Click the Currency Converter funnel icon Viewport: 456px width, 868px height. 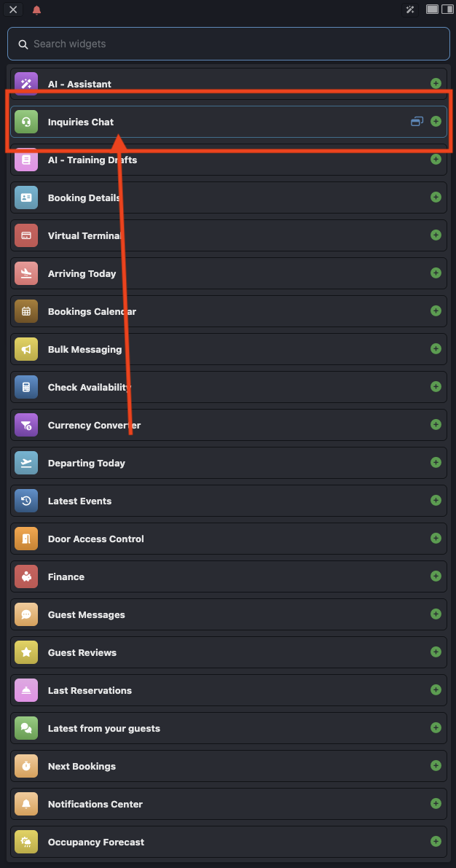(x=26, y=425)
